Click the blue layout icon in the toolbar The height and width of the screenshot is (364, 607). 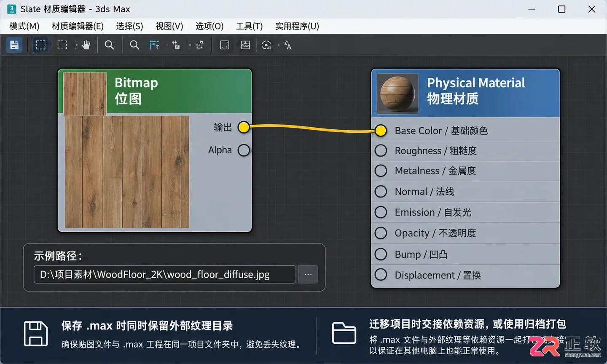pos(154,45)
